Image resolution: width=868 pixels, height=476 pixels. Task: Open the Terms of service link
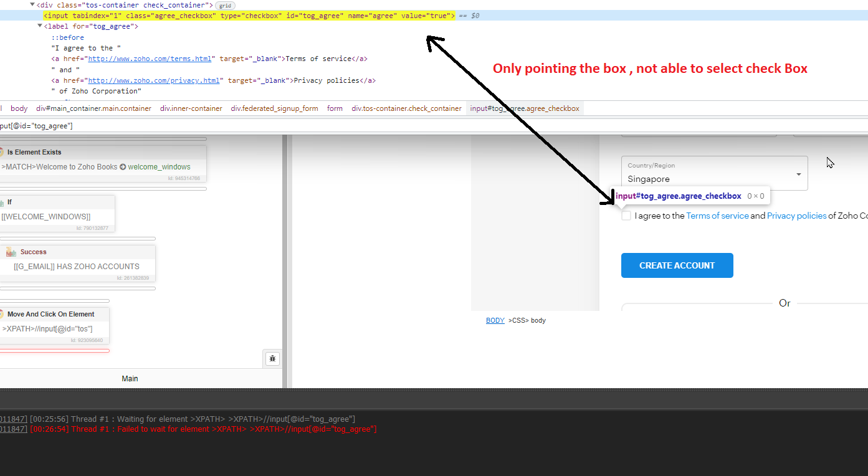[717, 216]
